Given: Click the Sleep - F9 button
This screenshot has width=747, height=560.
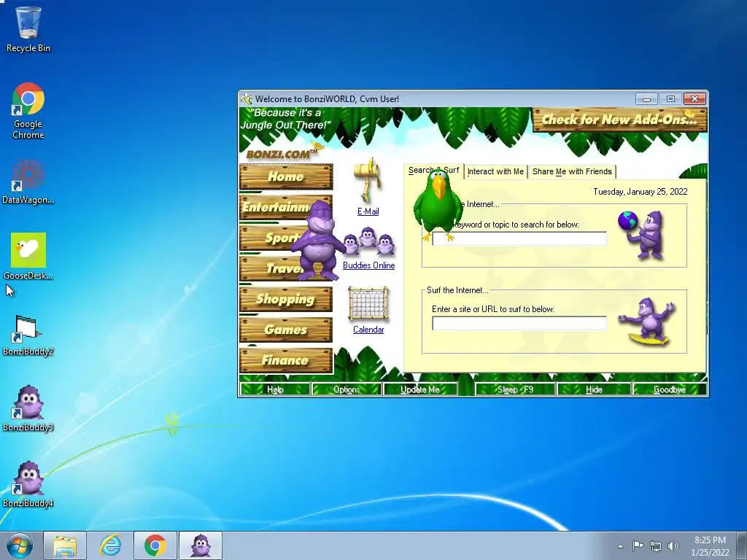Looking at the screenshot, I should coord(516,389).
